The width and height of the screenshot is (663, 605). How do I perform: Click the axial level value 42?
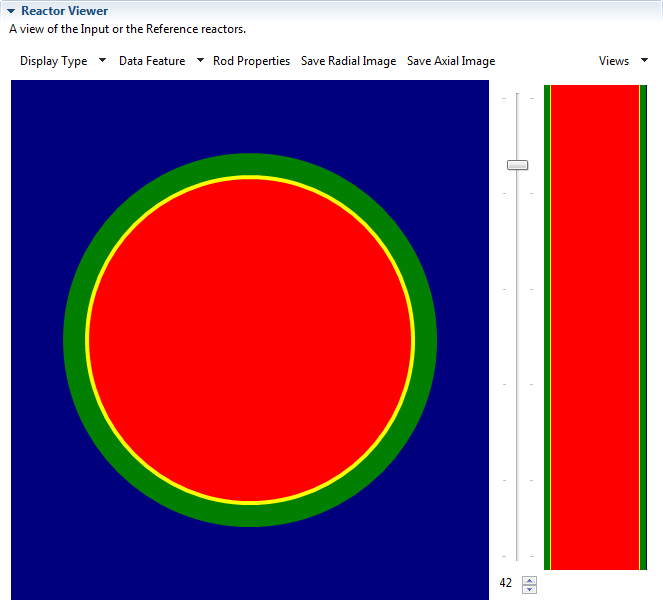(x=506, y=583)
